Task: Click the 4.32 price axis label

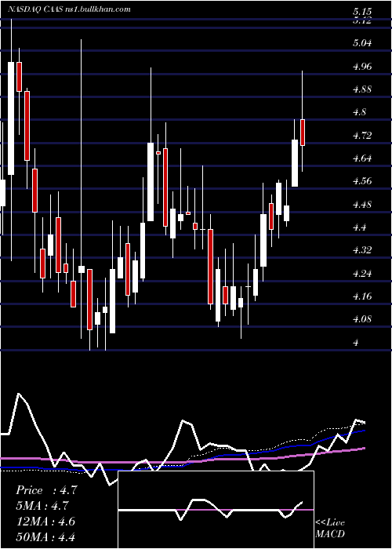Action: [x=362, y=250]
